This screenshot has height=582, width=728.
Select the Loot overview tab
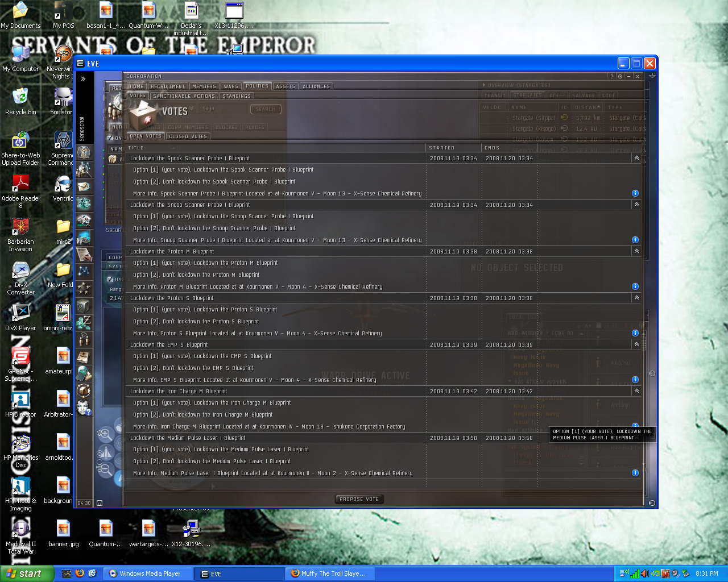609,95
